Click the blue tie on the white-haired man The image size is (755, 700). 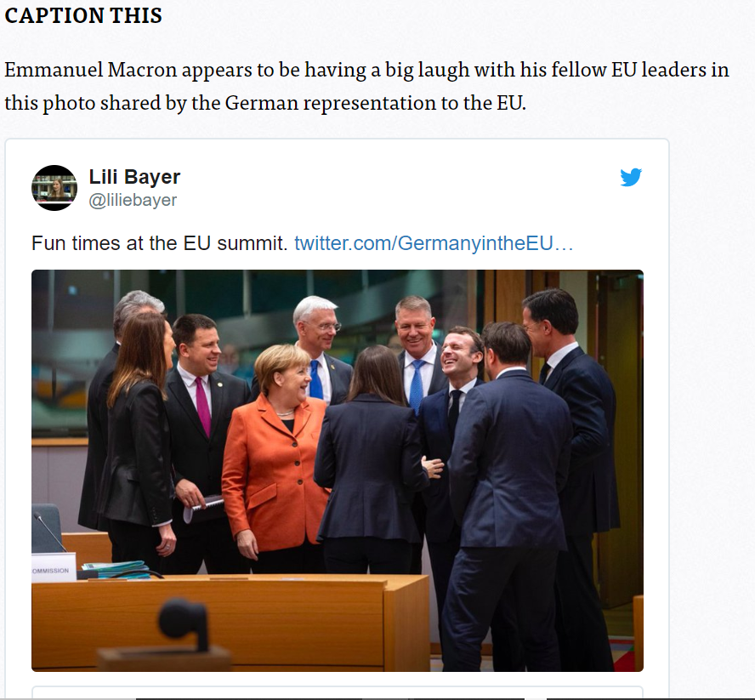pos(316,379)
